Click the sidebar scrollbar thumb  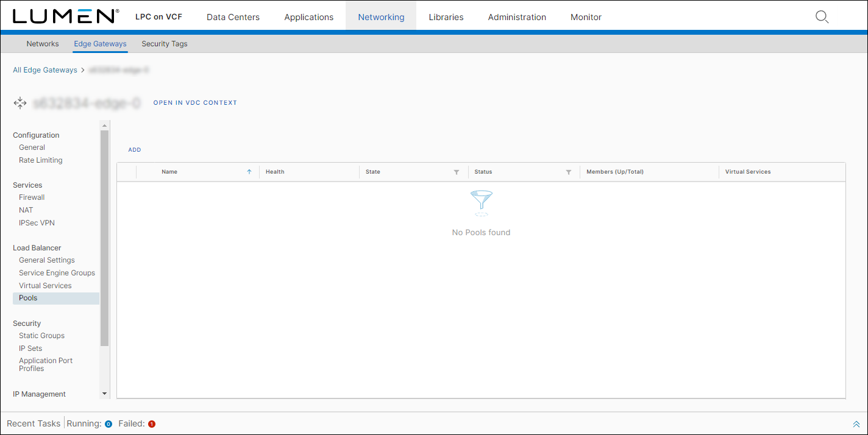click(104, 238)
